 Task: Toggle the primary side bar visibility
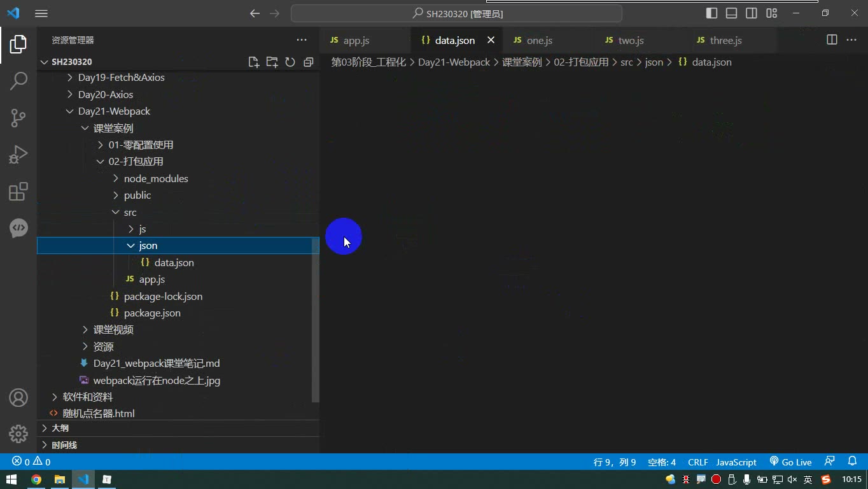click(712, 13)
